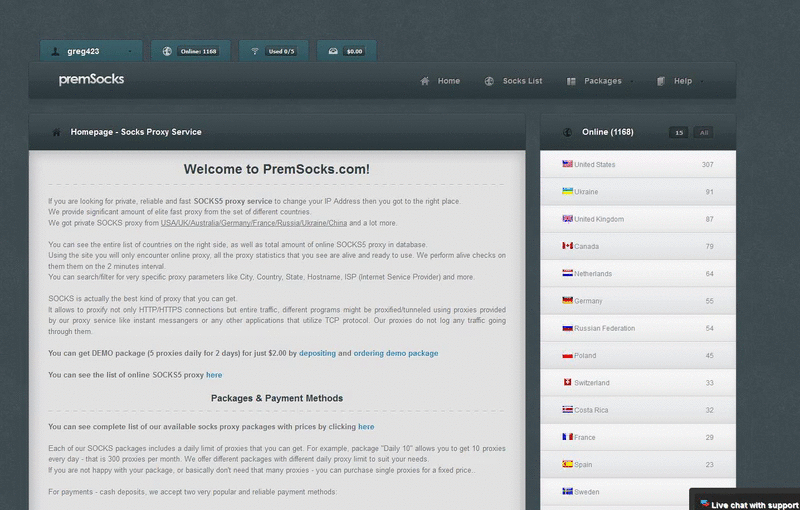Select Costa Rica in the country list
Image resolution: width=800 pixels, height=510 pixels.
(x=638, y=410)
